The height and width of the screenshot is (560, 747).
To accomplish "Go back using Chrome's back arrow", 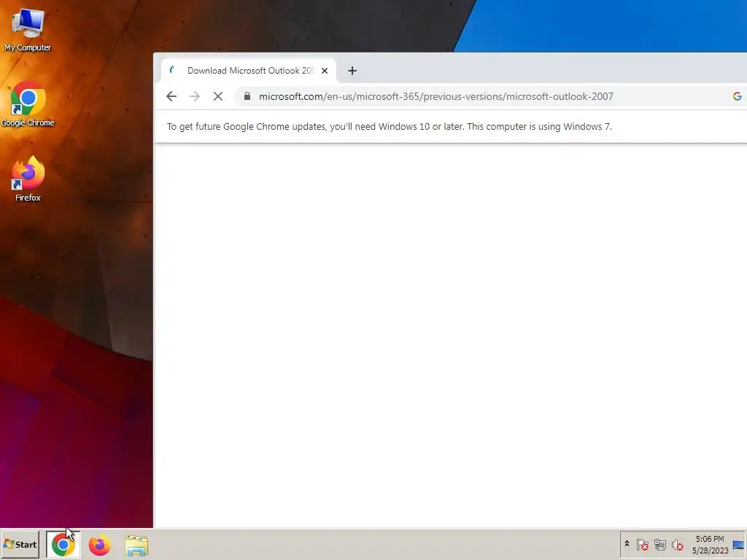I will click(171, 96).
